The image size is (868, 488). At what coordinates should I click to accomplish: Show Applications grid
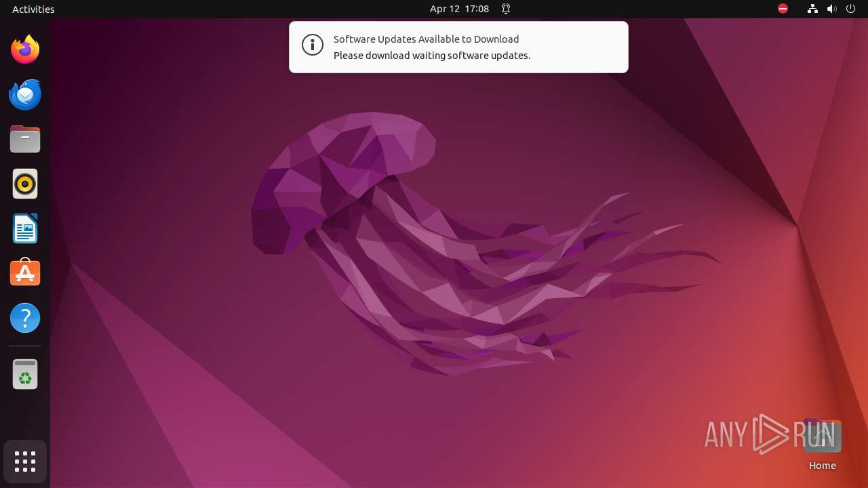coord(25,462)
